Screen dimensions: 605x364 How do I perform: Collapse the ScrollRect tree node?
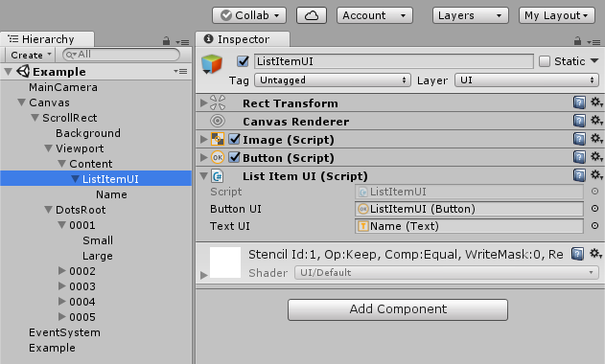[35, 118]
